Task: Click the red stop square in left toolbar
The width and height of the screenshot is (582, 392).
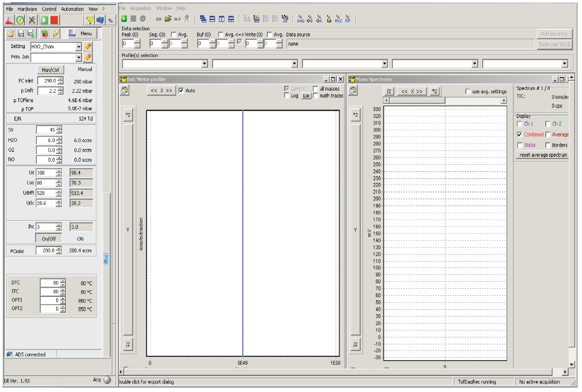Action: (x=55, y=20)
